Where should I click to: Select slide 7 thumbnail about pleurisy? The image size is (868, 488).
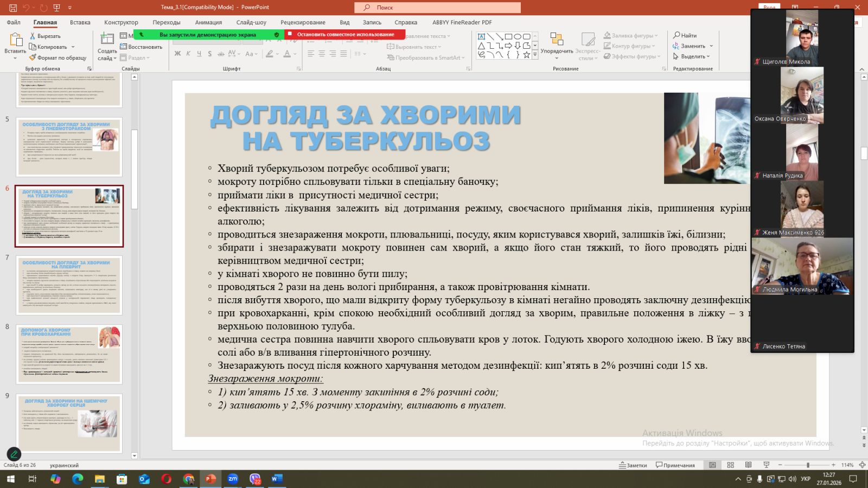coord(69,285)
